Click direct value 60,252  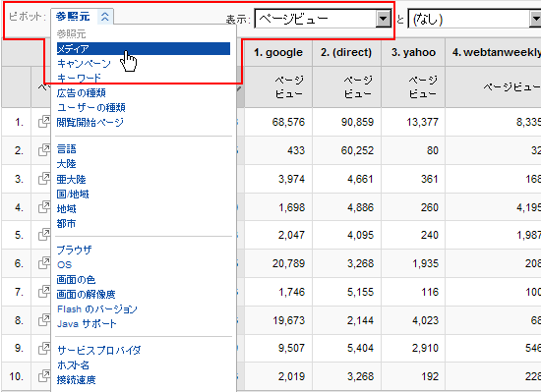(357, 150)
